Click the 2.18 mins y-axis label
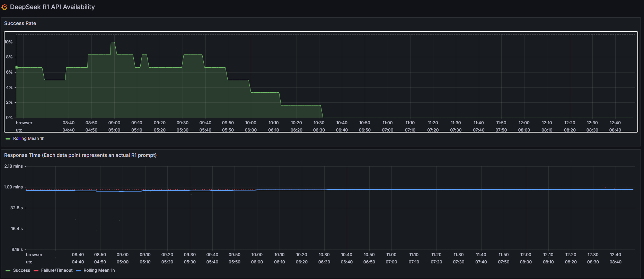This screenshot has width=644, height=279. coord(14,166)
